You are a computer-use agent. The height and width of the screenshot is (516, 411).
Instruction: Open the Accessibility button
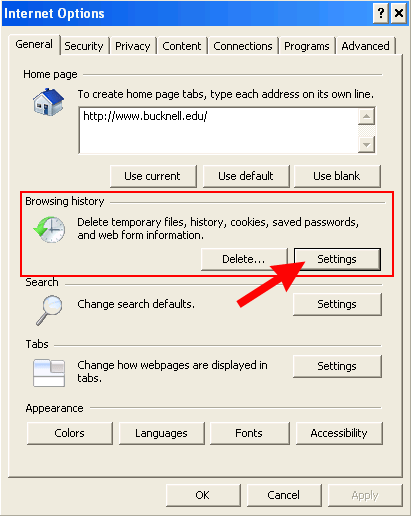coord(339,433)
